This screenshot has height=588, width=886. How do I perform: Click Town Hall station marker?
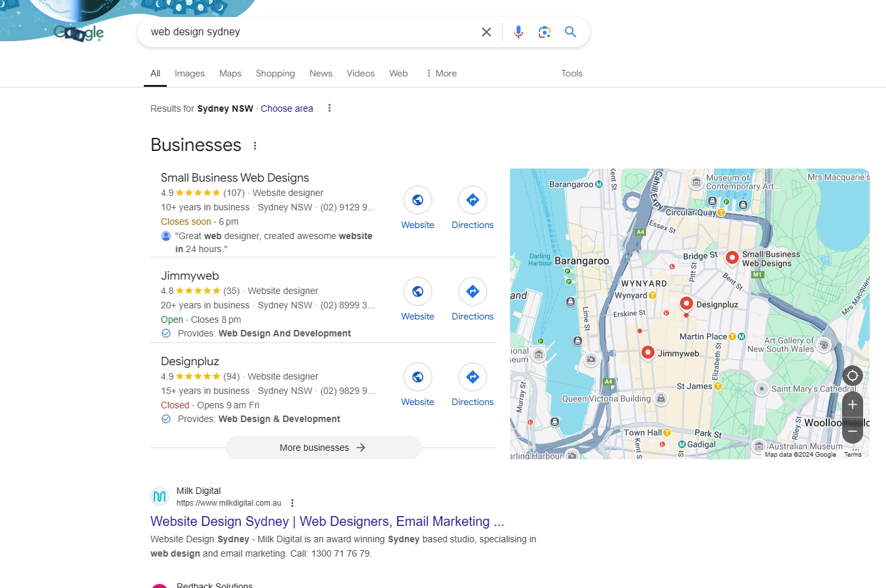[x=667, y=433]
